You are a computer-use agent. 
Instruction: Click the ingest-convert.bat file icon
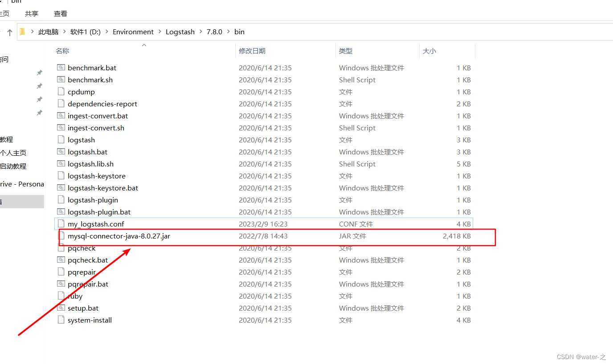[61, 116]
